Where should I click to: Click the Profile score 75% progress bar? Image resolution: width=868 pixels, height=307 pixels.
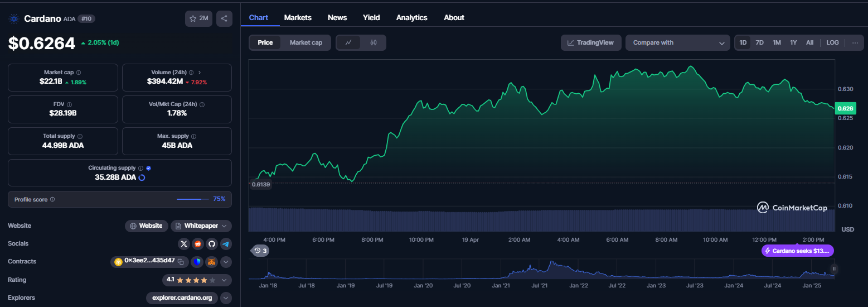click(193, 199)
